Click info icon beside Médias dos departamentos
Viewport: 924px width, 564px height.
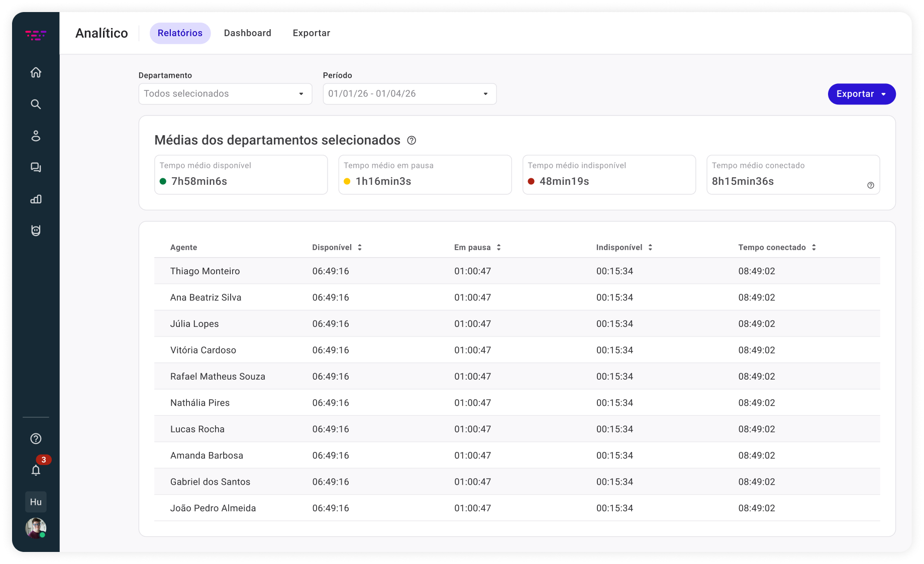click(412, 141)
